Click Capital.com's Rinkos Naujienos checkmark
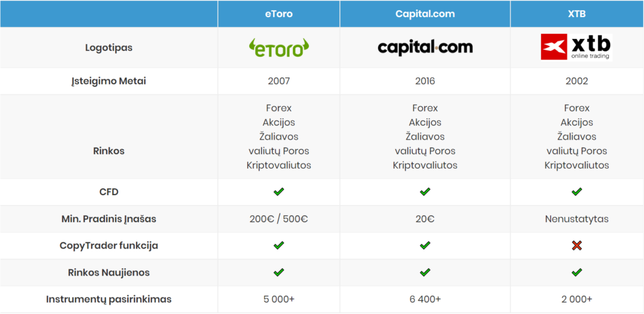The height and width of the screenshot is (314, 644). tap(425, 272)
